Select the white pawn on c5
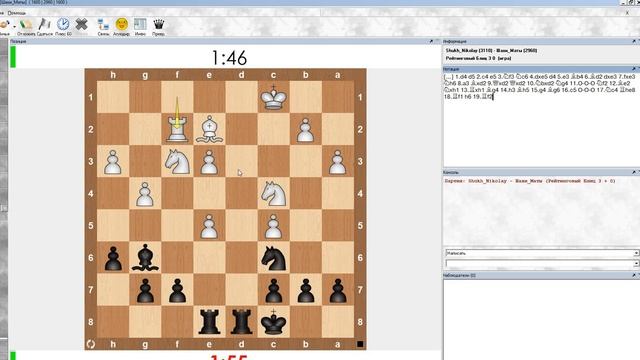Viewport: 640px width, 360px height. point(273,227)
